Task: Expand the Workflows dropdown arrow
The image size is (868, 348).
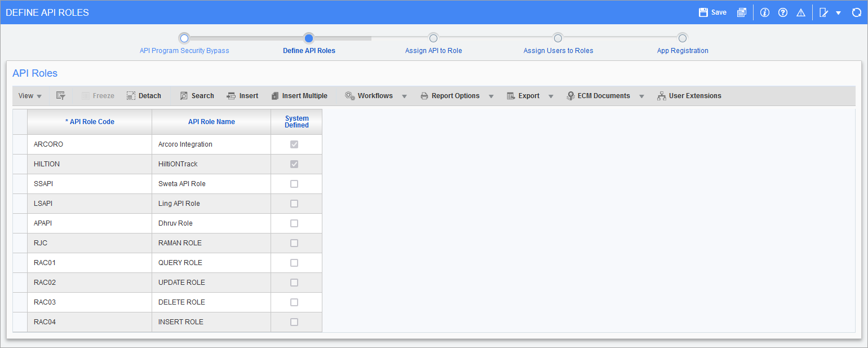Action: point(405,96)
